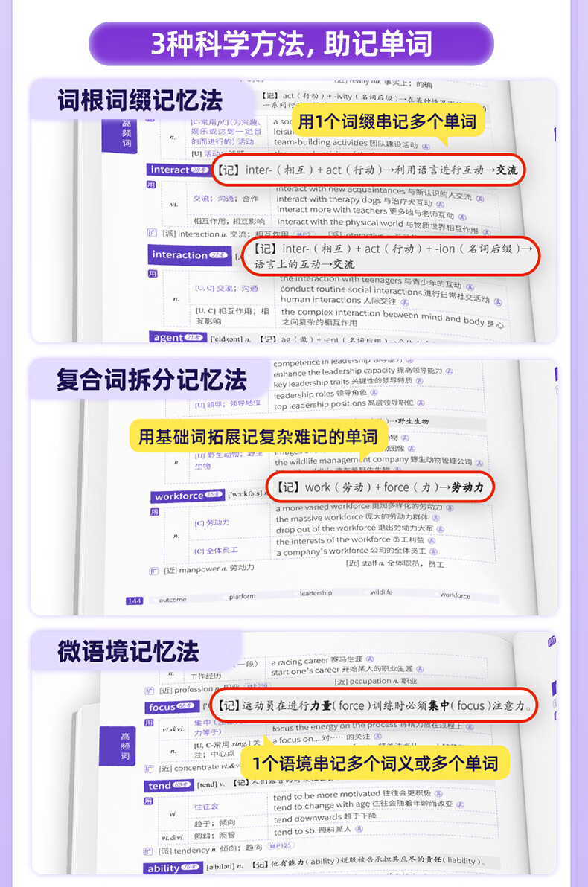Click the red-boxed note containing "集中(focus)注意力"

[x=374, y=705]
